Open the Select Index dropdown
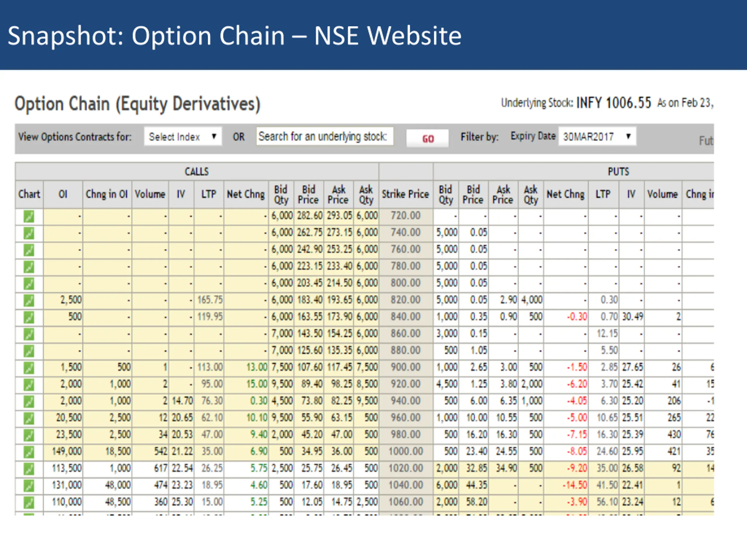Viewport: 747px width, 560px height. pos(183,136)
